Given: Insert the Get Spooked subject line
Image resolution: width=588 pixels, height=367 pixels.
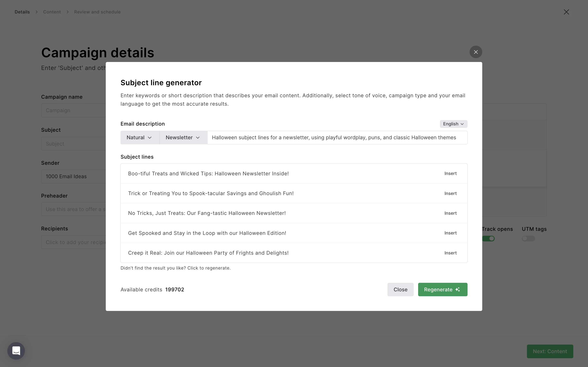Looking at the screenshot, I should [x=450, y=233].
